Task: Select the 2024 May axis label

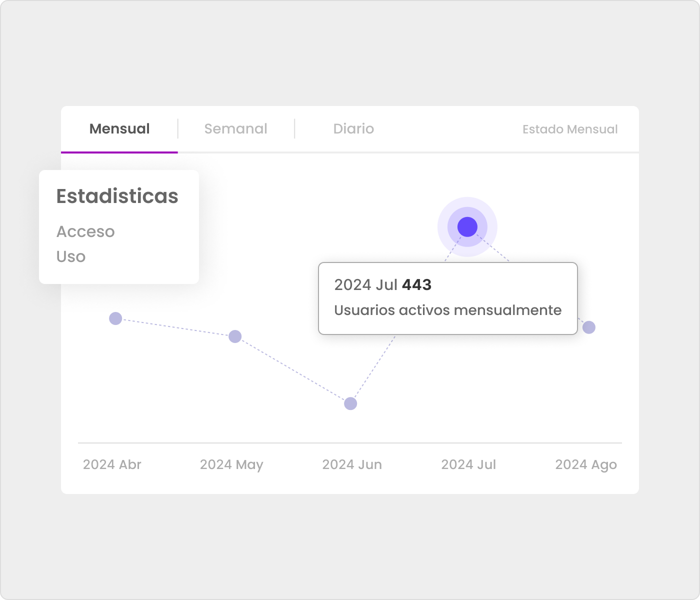Action: tap(231, 464)
